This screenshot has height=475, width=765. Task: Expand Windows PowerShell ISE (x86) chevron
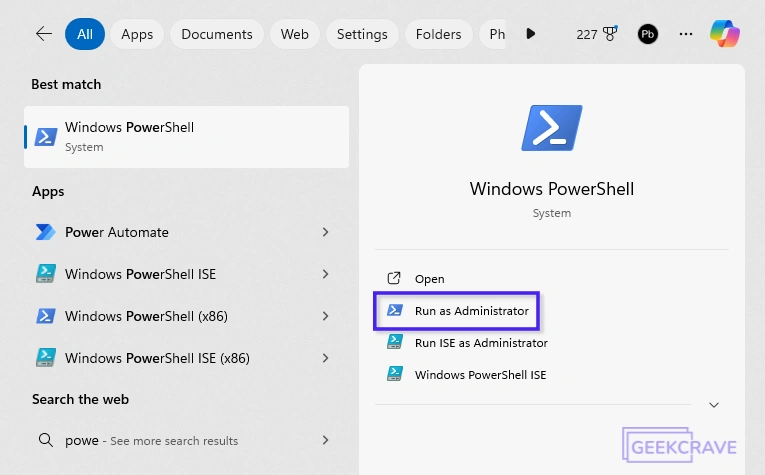(x=325, y=358)
